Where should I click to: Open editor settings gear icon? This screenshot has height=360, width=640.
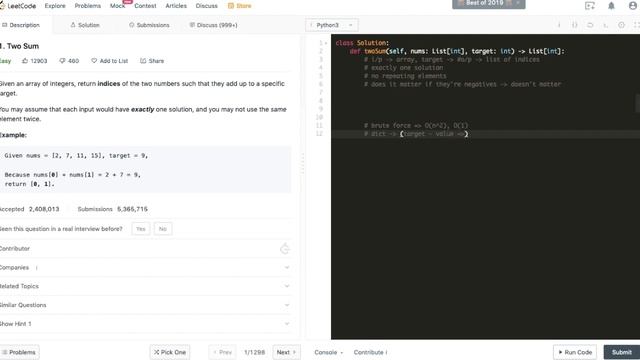(x=621, y=25)
